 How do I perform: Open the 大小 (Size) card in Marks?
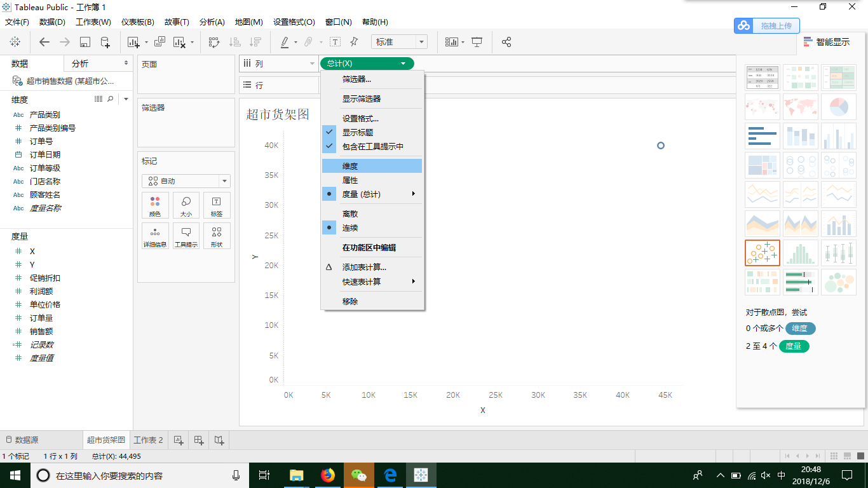pyautogui.click(x=186, y=205)
